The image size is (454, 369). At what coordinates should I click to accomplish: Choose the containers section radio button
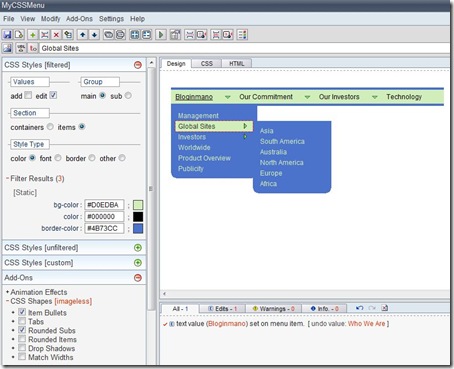tap(50, 127)
